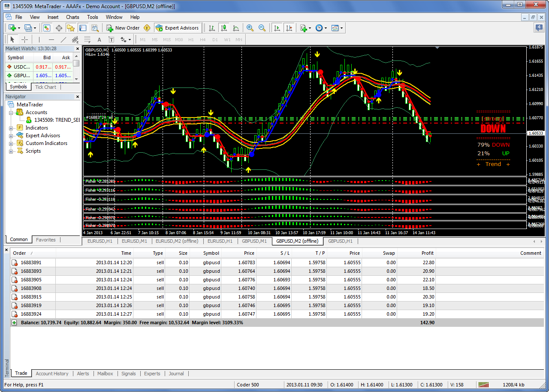Image resolution: width=549 pixels, height=392 pixels.
Task: Click the Arrows objects toolbar icon
Action: 124,39
